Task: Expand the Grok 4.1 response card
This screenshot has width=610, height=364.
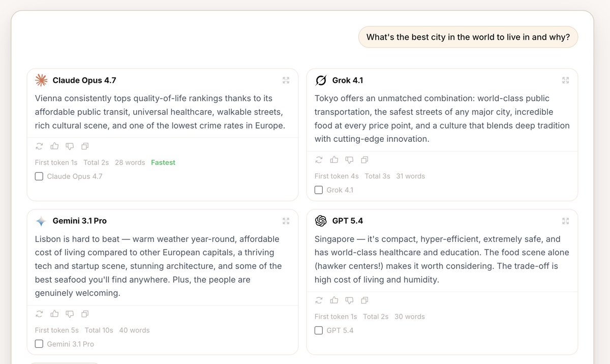Action: pyautogui.click(x=565, y=80)
